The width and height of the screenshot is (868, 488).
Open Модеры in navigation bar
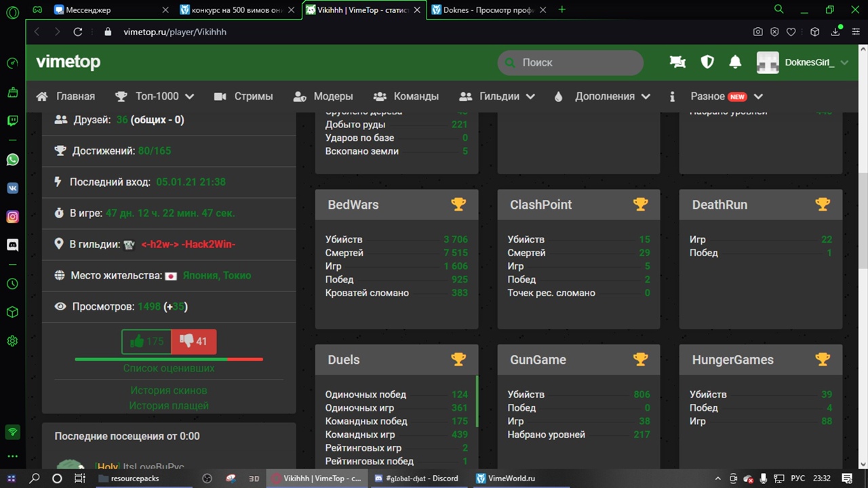point(323,96)
